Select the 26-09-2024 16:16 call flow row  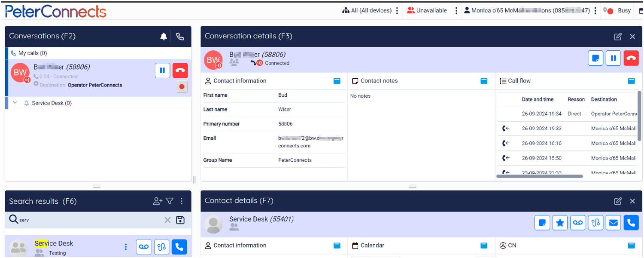coord(567,143)
